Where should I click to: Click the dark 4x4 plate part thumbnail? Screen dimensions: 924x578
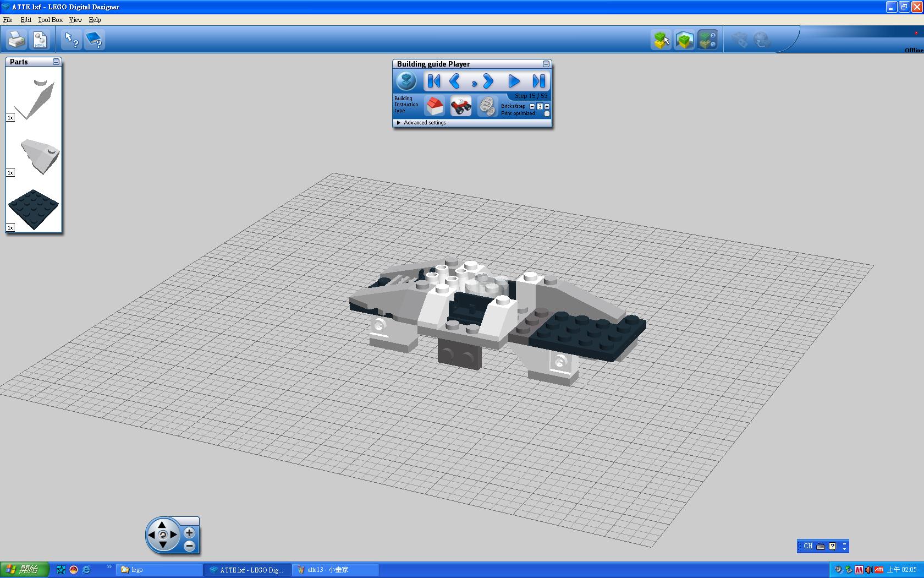34,209
